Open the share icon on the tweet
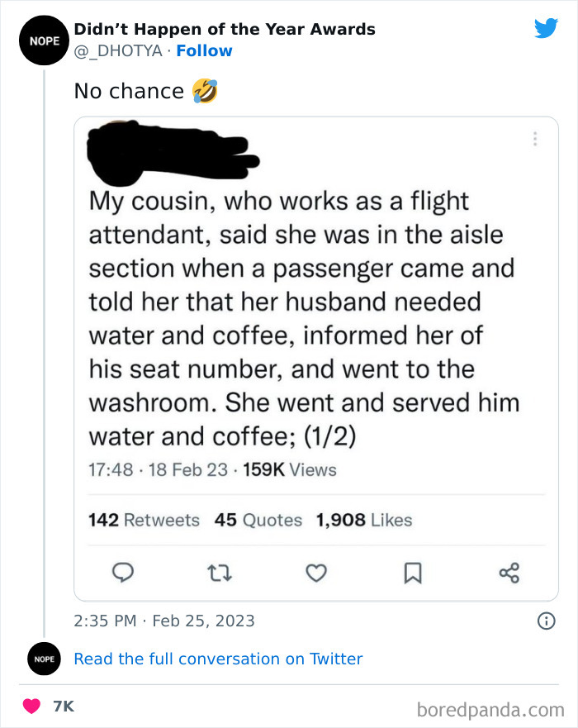The image size is (578, 728). point(509,572)
